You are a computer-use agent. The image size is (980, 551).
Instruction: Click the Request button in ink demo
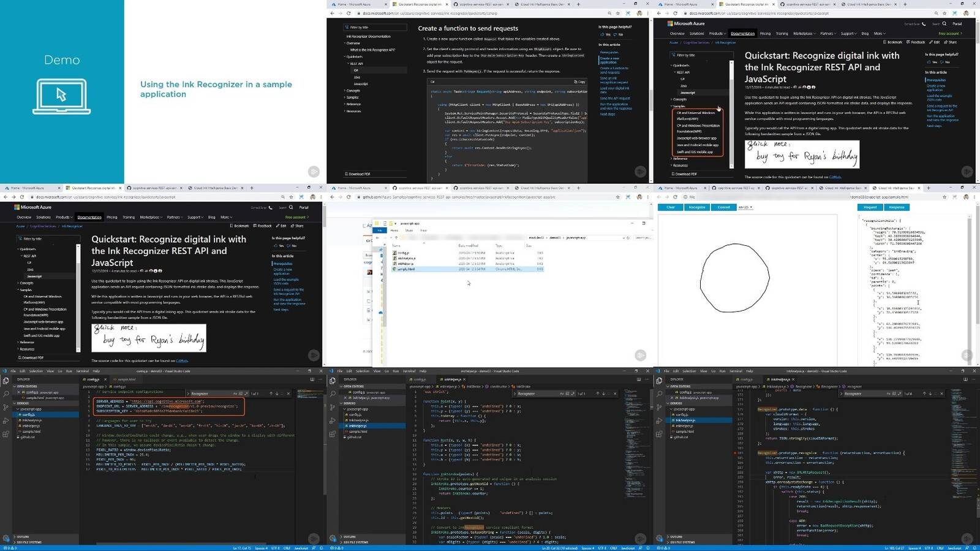(x=870, y=207)
